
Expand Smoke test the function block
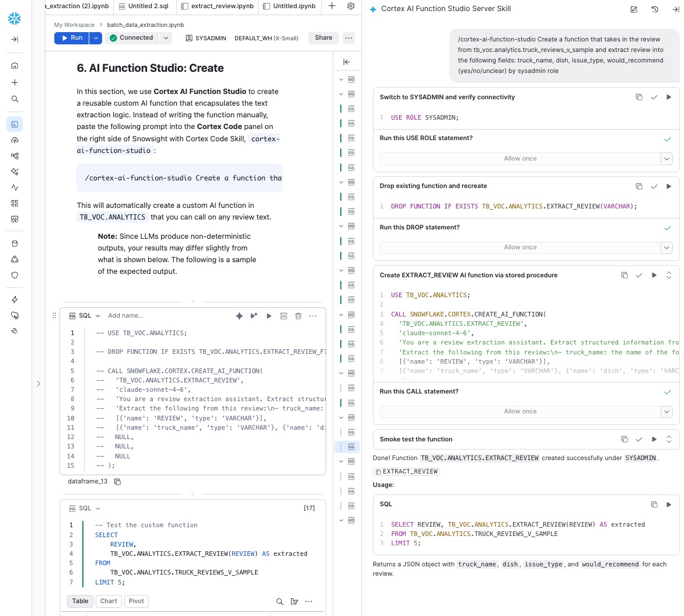(x=669, y=439)
